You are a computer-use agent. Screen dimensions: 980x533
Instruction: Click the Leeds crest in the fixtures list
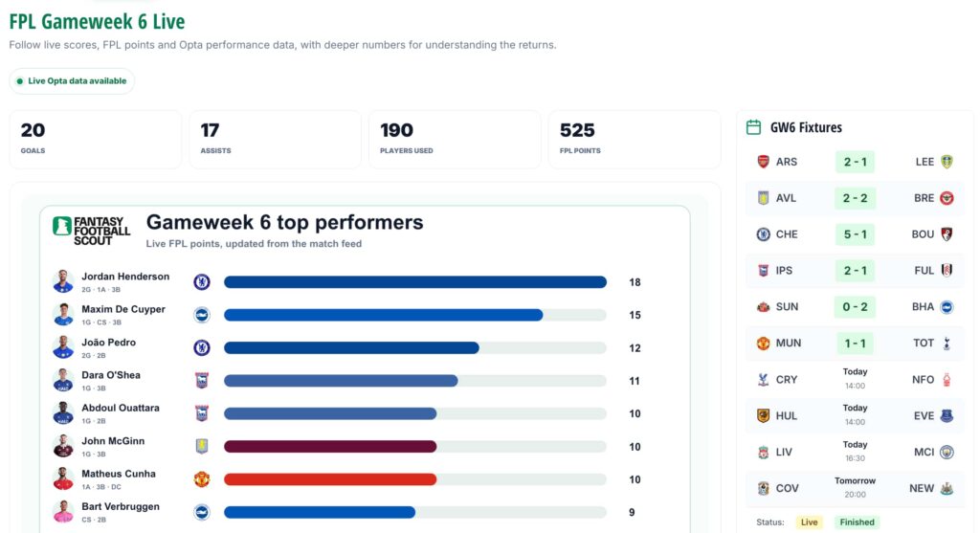(x=947, y=162)
